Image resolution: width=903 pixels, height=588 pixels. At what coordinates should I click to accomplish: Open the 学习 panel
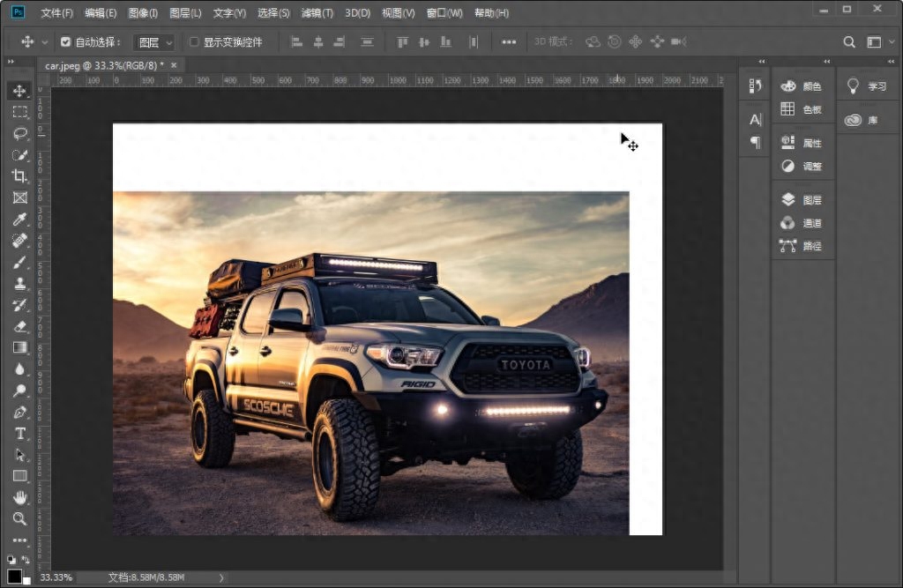click(x=867, y=86)
